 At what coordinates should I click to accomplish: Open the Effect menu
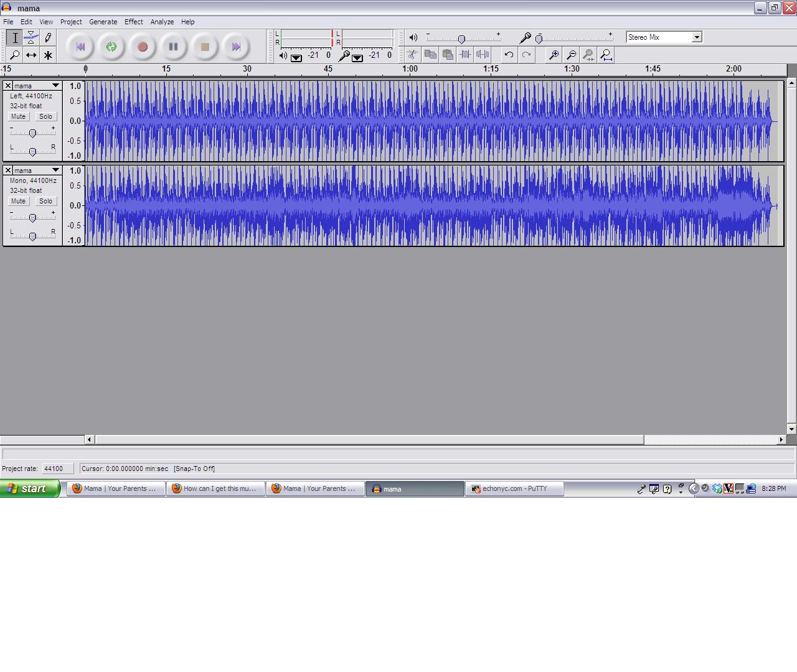[134, 22]
